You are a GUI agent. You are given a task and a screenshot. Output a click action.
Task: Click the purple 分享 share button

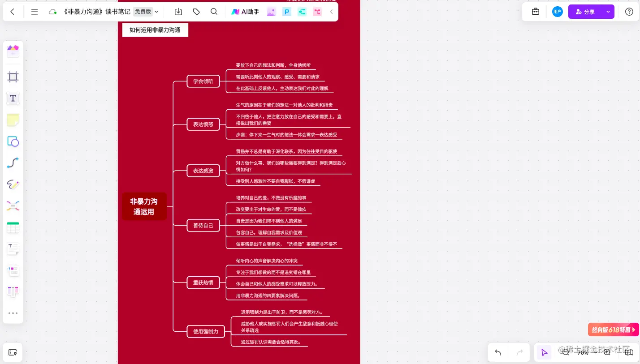(x=586, y=12)
